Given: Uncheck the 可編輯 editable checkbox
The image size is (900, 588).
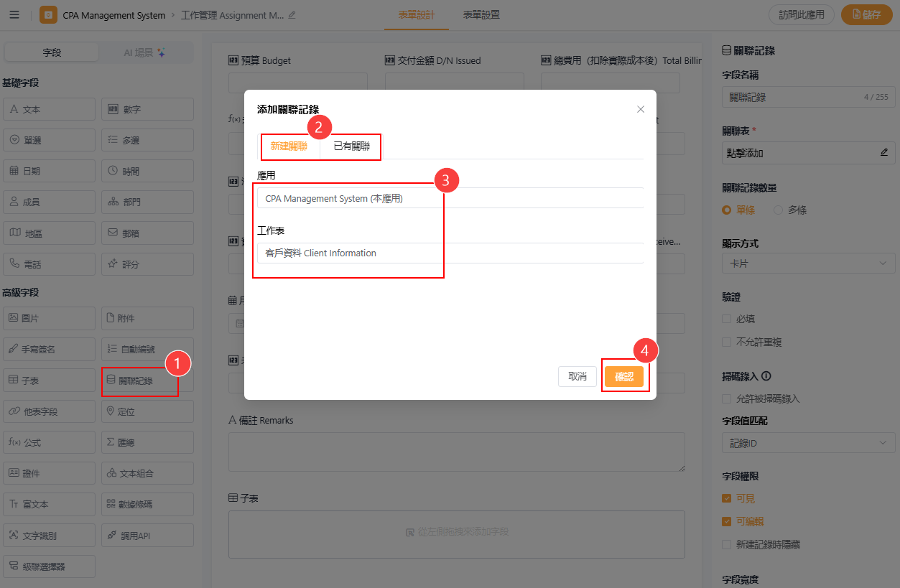Looking at the screenshot, I should tap(727, 522).
